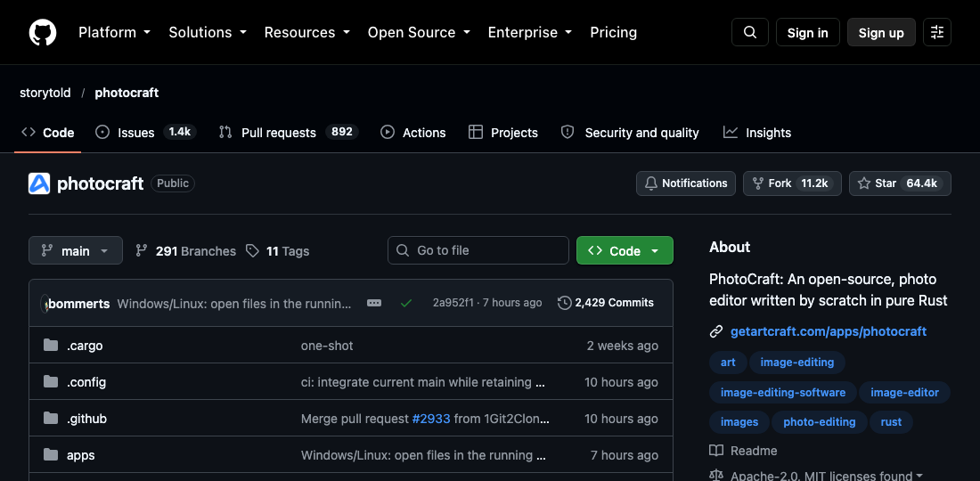
Task: Select the image-editing-software topic tag
Action: pyautogui.click(x=783, y=392)
